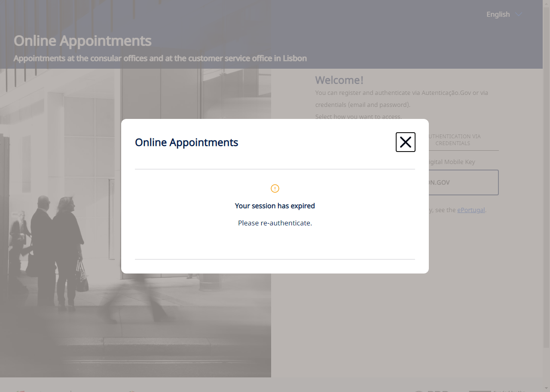
Task: Switch to Authentication via Credentials tab
Action: pos(453,140)
